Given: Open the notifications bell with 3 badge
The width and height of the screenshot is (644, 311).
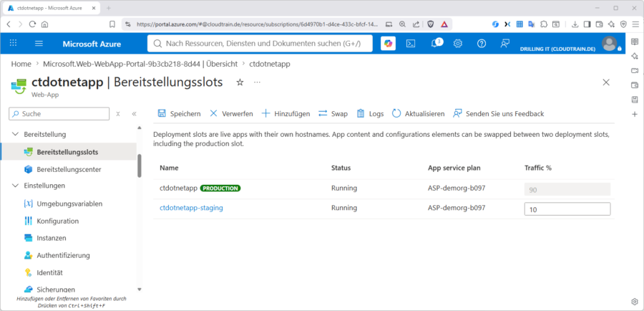Looking at the screenshot, I should [436, 43].
